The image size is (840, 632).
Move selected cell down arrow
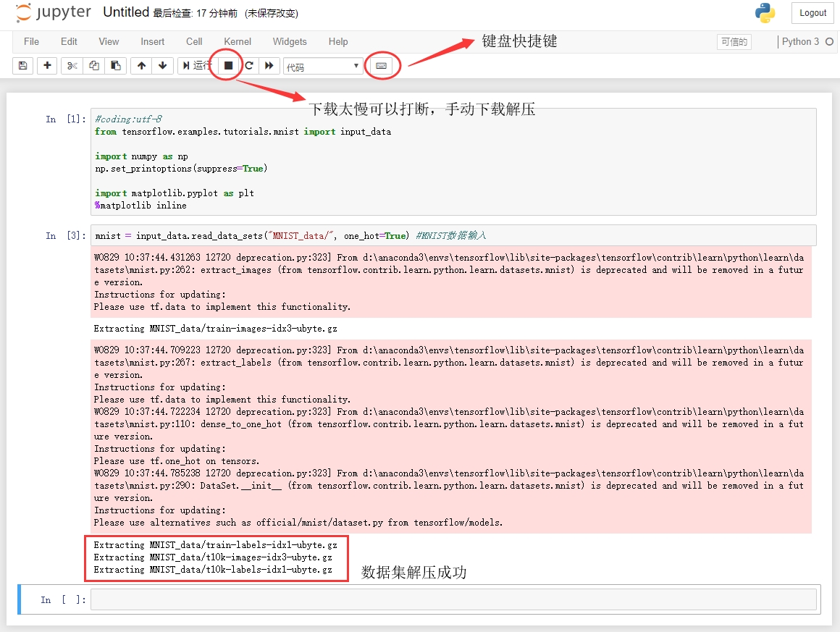tap(162, 66)
